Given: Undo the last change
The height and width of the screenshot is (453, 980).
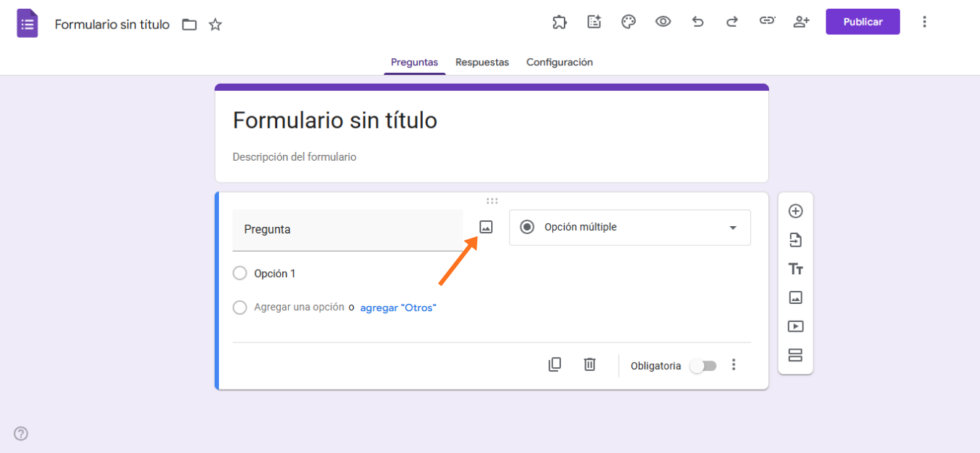Looking at the screenshot, I should click(x=698, y=22).
